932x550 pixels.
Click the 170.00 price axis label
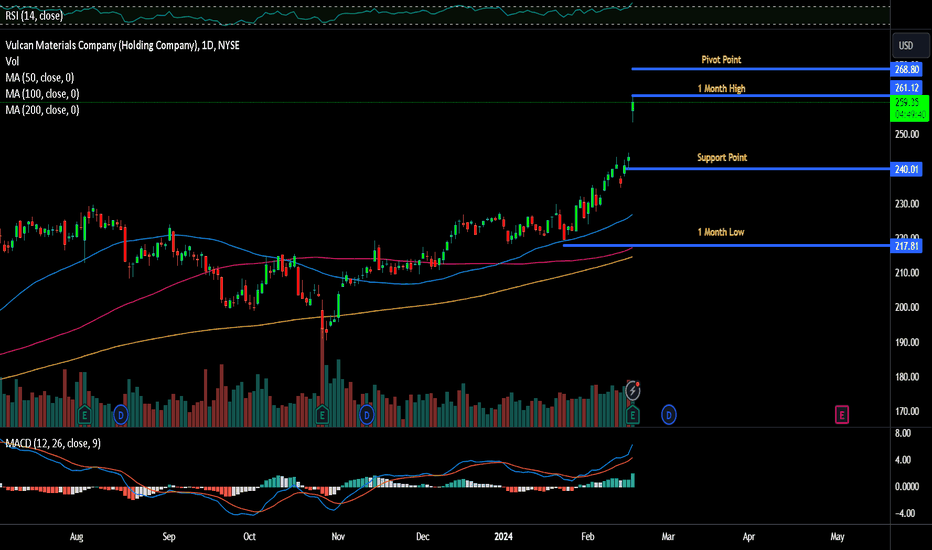[907, 411]
